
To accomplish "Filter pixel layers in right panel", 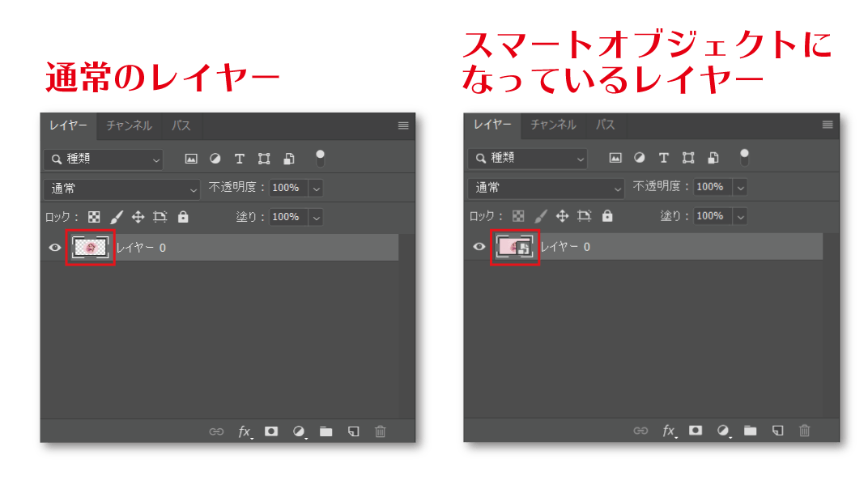I will point(615,158).
